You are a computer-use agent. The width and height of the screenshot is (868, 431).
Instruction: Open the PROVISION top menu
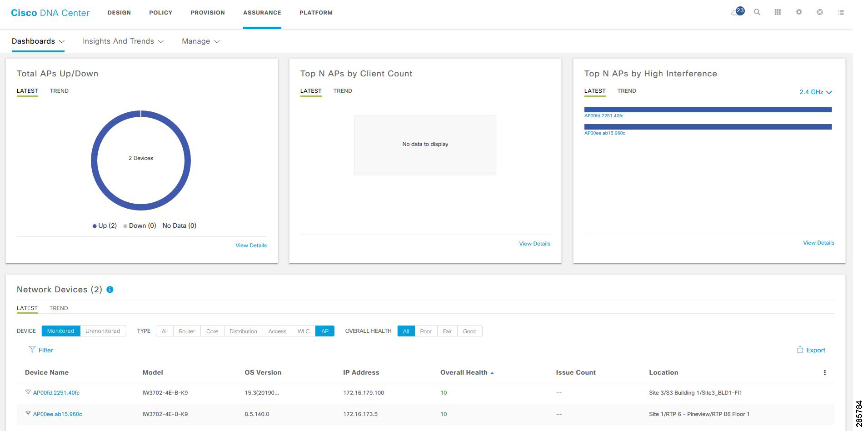(208, 13)
